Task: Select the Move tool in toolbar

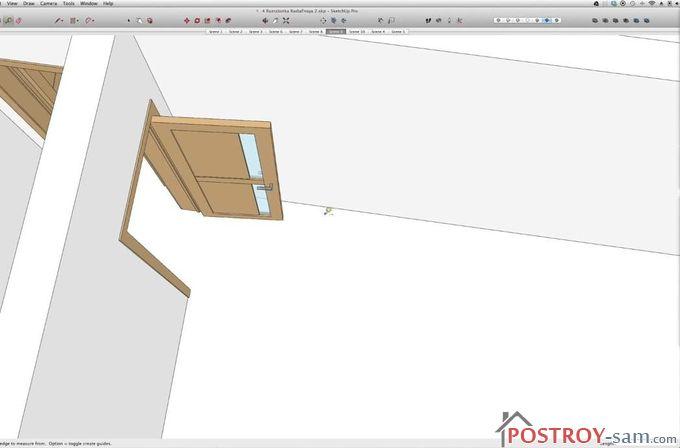Action: (186, 20)
